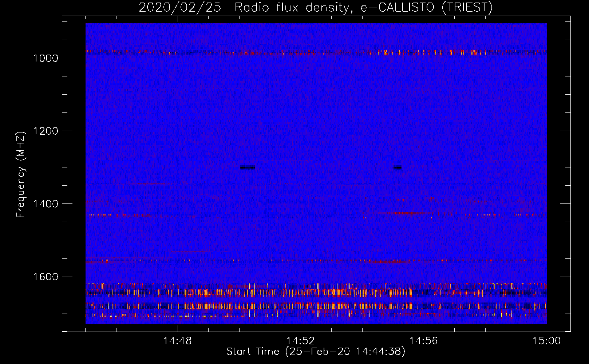Image resolution: width=589 pixels, height=364 pixels.
Task: Click the 14:52 time axis label
Action: click(301, 341)
